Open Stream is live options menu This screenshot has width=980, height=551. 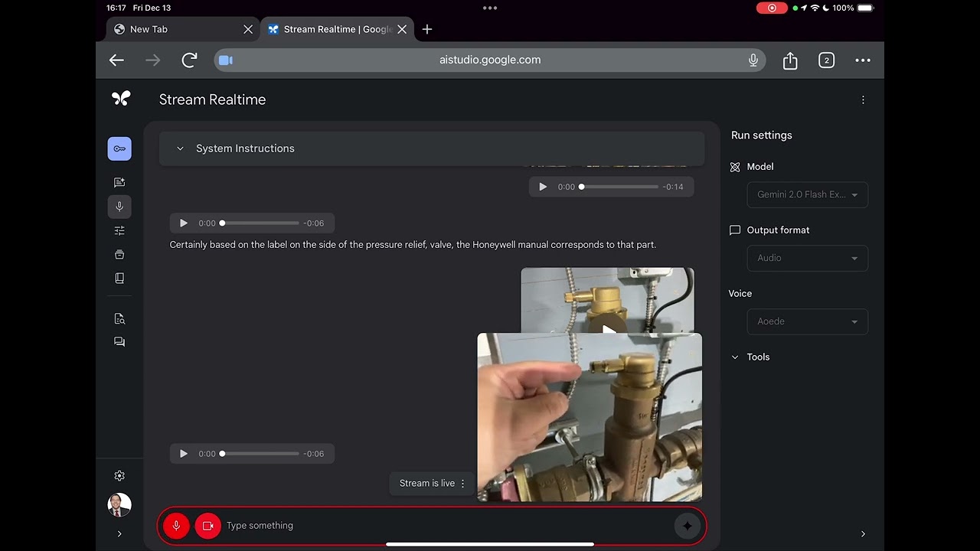pos(462,484)
